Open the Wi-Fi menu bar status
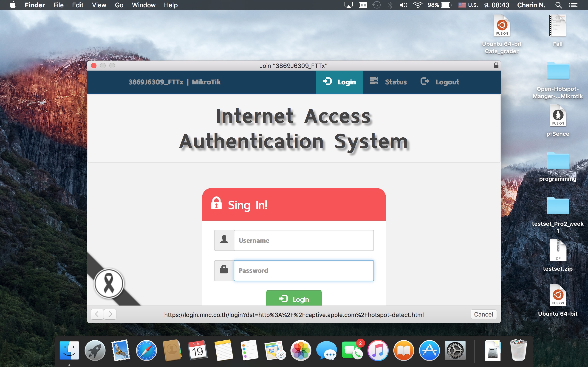 [417, 5]
